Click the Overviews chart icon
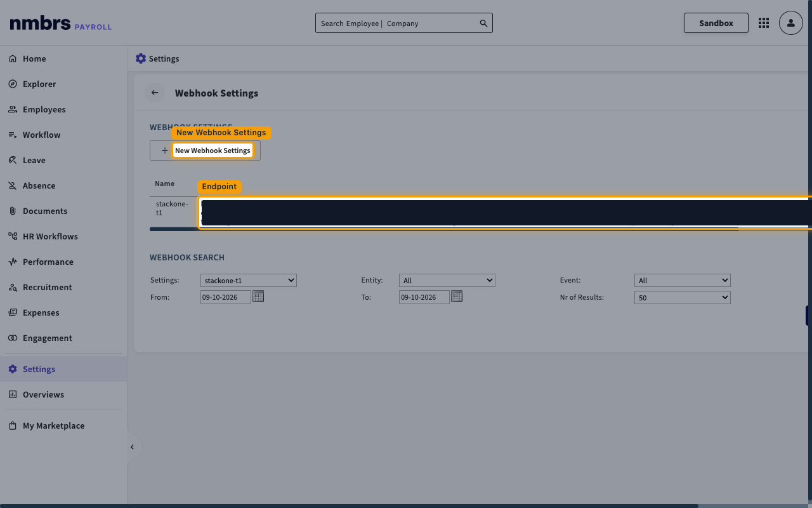 (x=13, y=394)
